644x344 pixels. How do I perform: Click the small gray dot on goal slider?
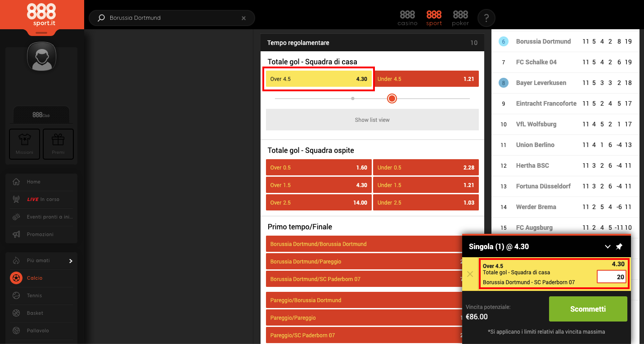point(353,98)
